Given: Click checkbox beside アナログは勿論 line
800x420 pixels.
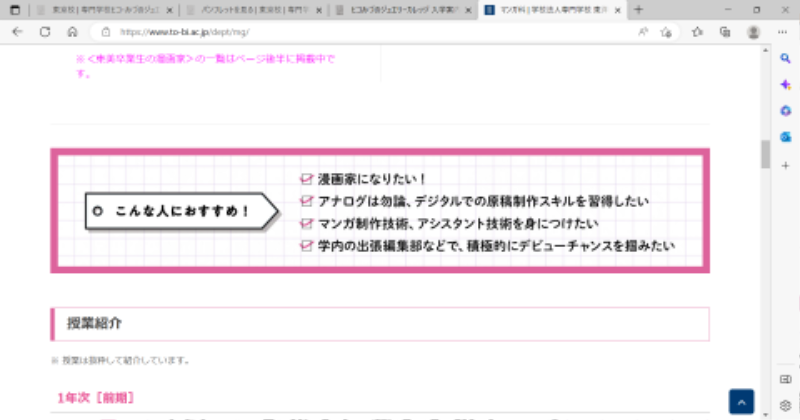Looking at the screenshot, I should point(307,202).
